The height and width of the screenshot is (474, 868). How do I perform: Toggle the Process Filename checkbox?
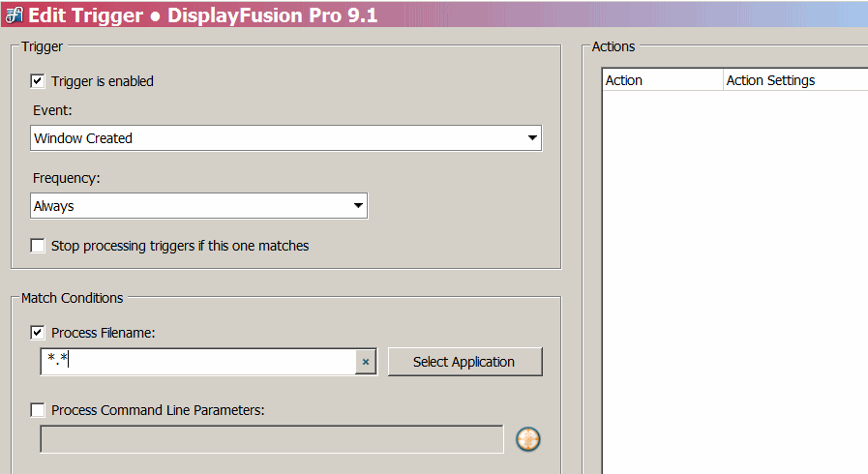pos(38,333)
